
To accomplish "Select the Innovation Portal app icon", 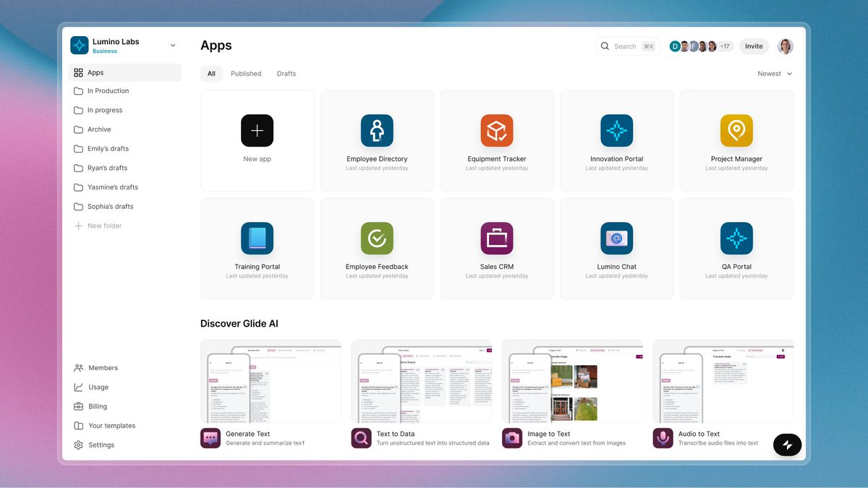I will click(616, 131).
